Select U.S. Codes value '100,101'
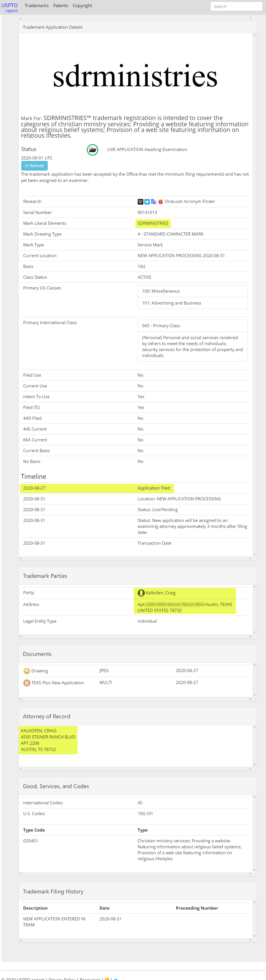Viewport: 266px width, 980px height. click(x=145, y=814)
